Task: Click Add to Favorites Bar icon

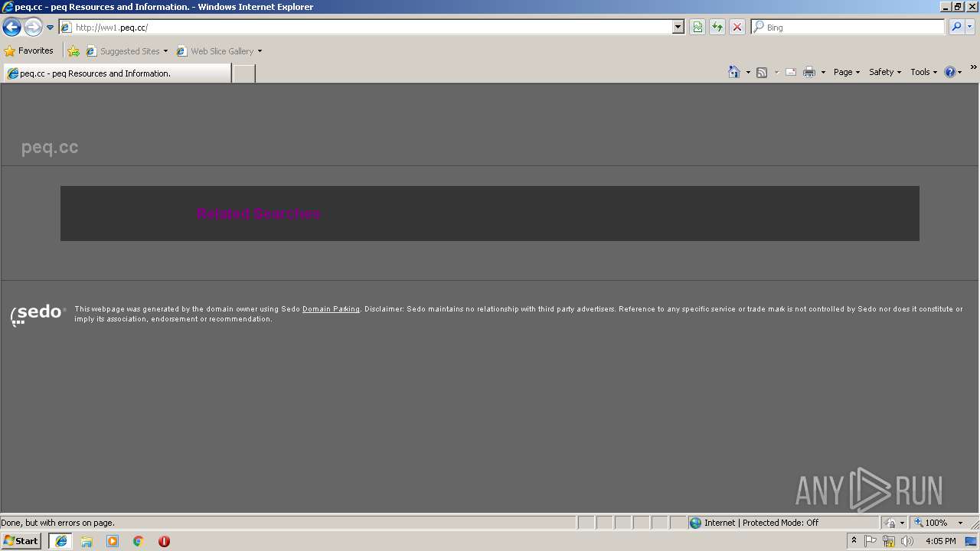Action: 73,51
